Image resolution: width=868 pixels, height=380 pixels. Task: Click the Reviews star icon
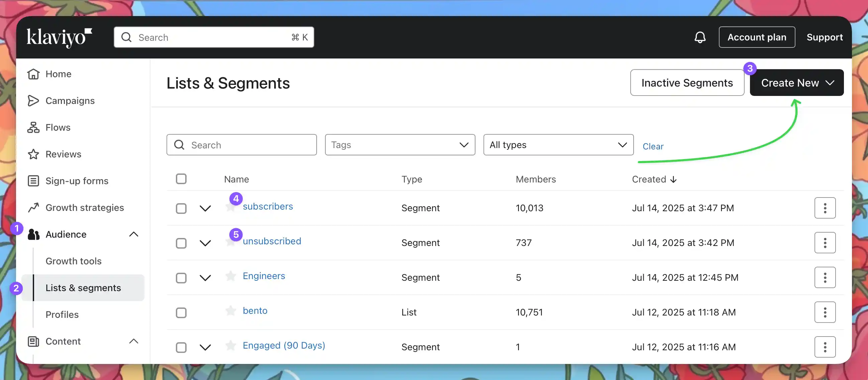pyautogui.click(x=33, y=154)
